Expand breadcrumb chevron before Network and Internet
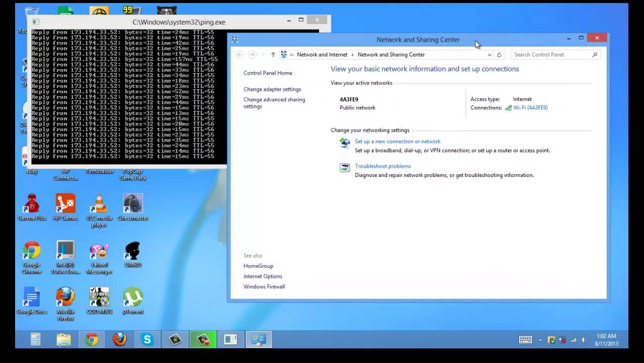Image resolution: width=644 pixels, height=363 pixels. 292,54
